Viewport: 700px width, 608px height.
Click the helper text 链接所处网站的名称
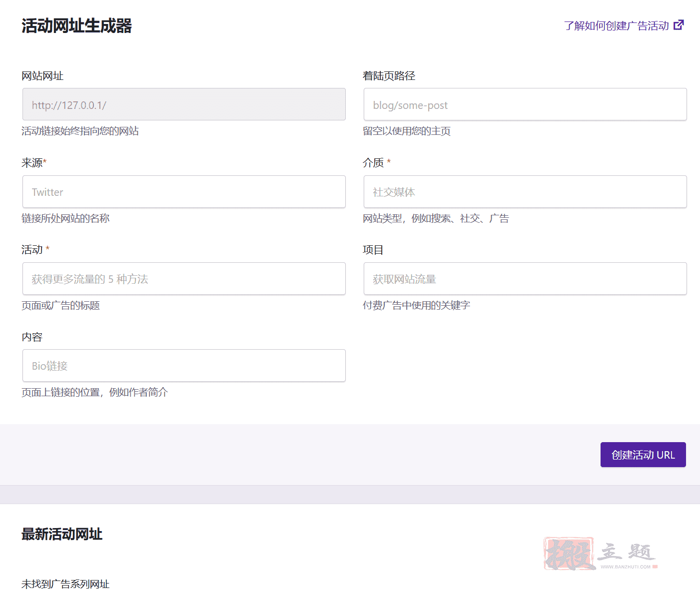(65, 218)
